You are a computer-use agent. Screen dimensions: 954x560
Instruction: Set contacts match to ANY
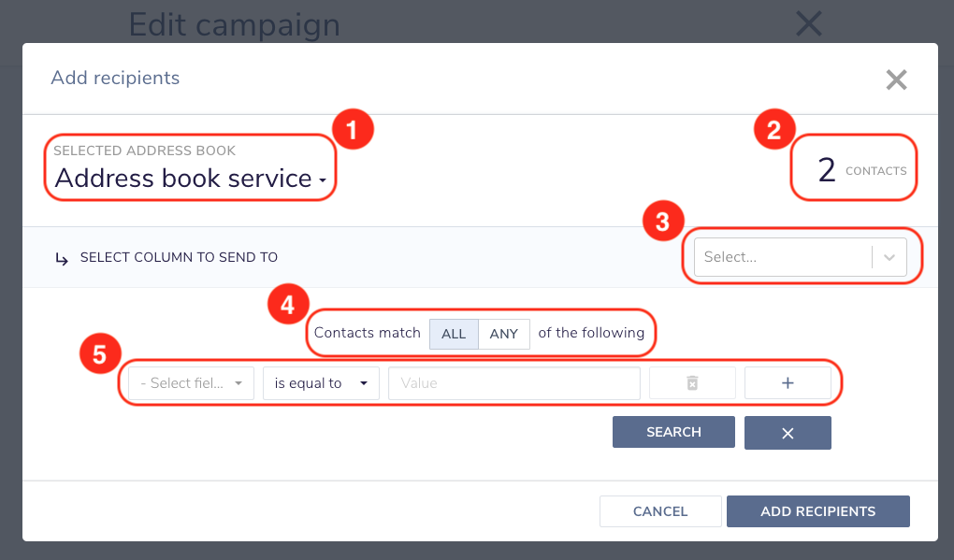point(504,334)
